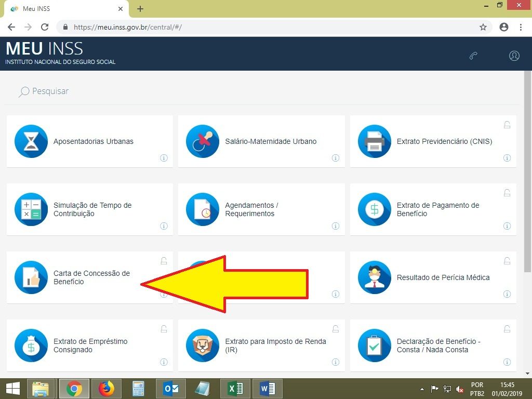Viewport: 532px width, 399px height.
Task: Click lock icon on Extrato de Pagamento card
Action: [x=507, y=193]
